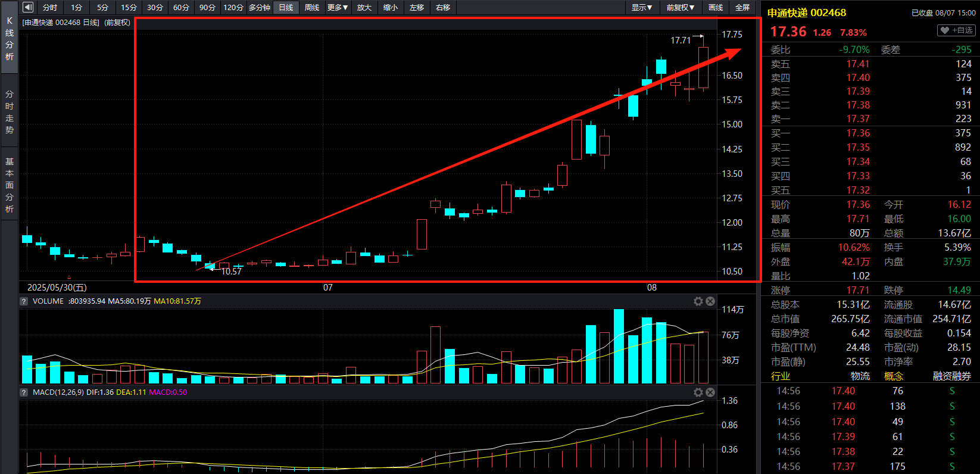Screen dimensions: 980x474
Task: Click the 买一 price 17.36
Action: click(x=858, y=133)
